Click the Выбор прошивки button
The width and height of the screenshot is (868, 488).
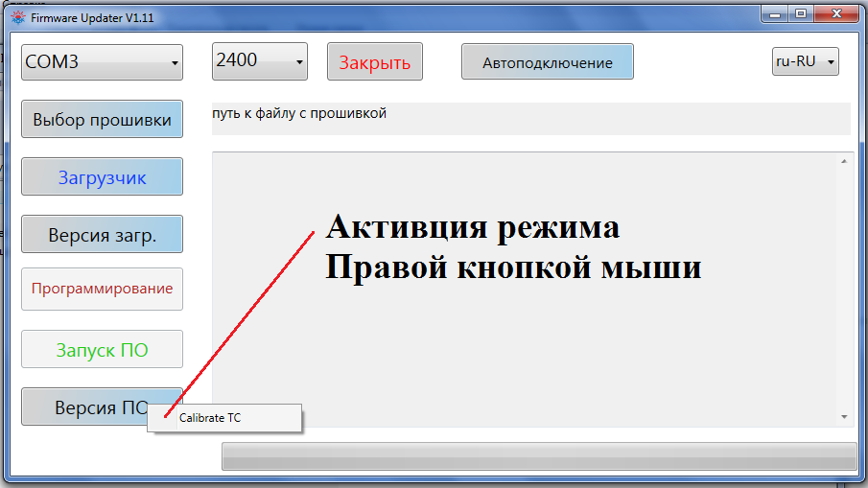[102, 119]
